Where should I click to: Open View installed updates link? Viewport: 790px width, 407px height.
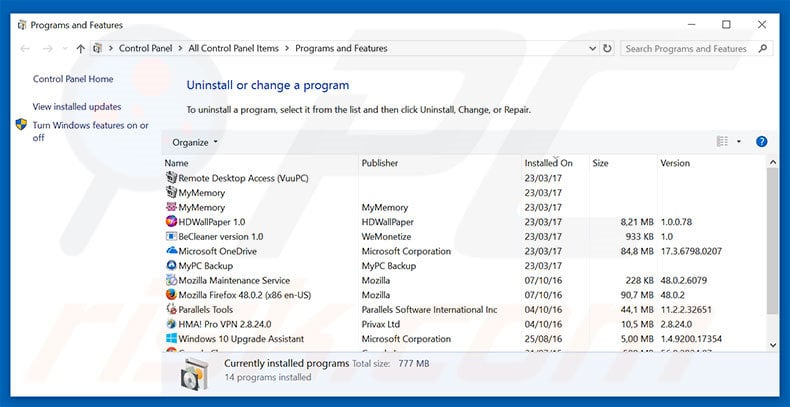(77, 107)
